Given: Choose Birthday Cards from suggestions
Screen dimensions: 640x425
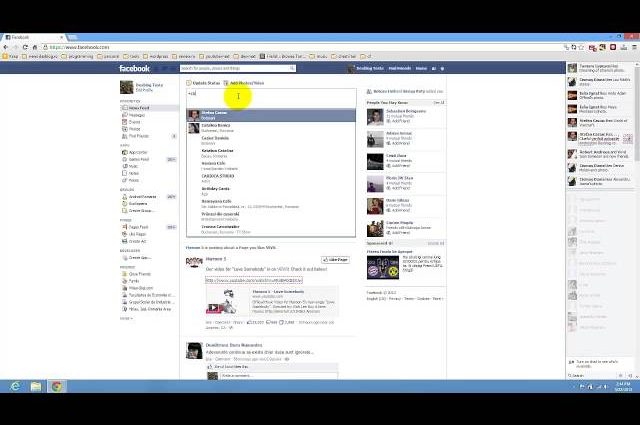Looking at the screenshot, I should pos(271,191).
